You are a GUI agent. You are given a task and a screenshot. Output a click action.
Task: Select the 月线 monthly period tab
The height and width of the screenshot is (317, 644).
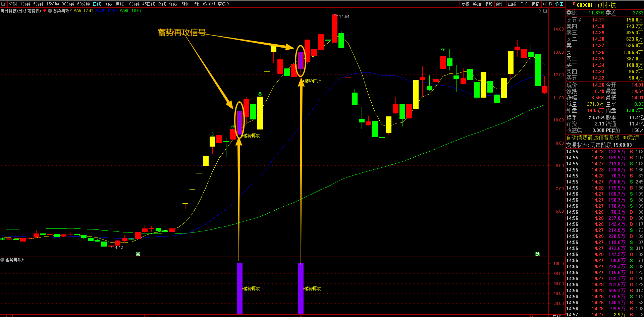(120, 4)
